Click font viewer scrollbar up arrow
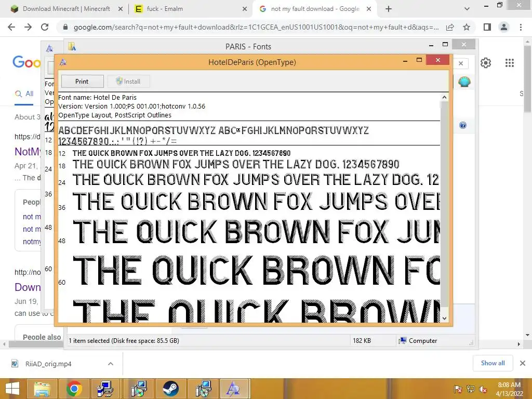The image size is (532, 399). [x=444, y=97]
